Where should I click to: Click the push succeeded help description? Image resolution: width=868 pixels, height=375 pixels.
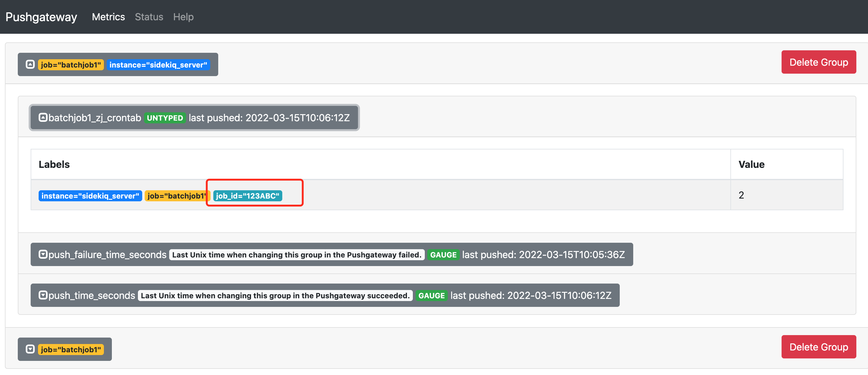[x=275, y=296]
